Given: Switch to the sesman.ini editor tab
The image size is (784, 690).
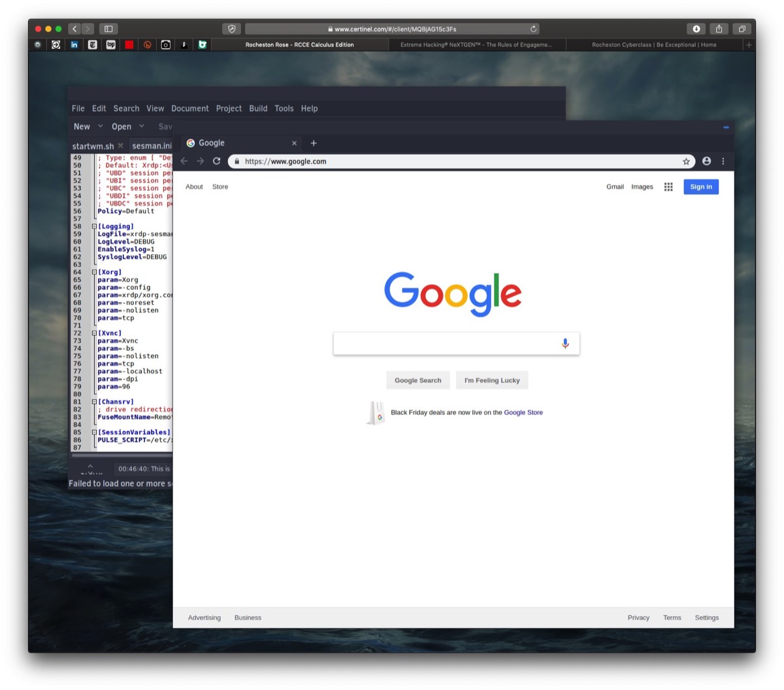Looking at the screenshot, I should coord(152,146).
